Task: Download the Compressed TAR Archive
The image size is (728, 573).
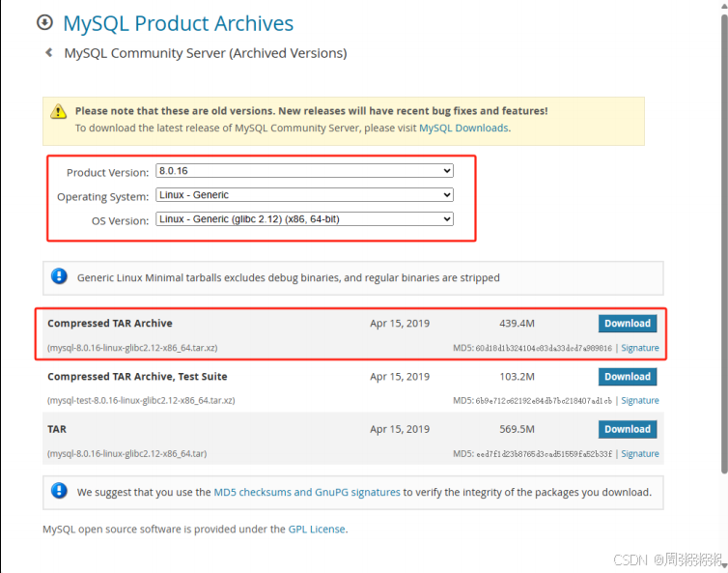Action: click(627, 324)
